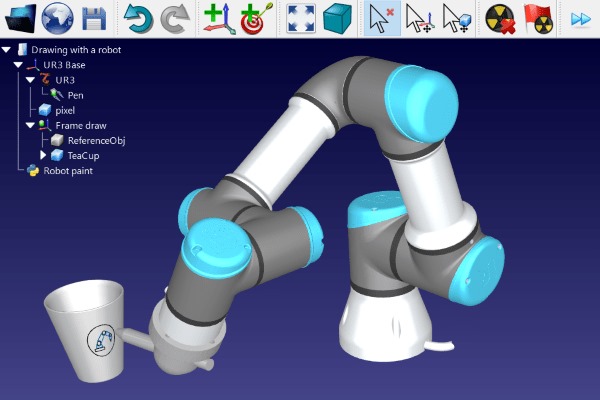Expand the TeaCup tree node
This screenshot has height=400, width=600.
tap(43, 155)
